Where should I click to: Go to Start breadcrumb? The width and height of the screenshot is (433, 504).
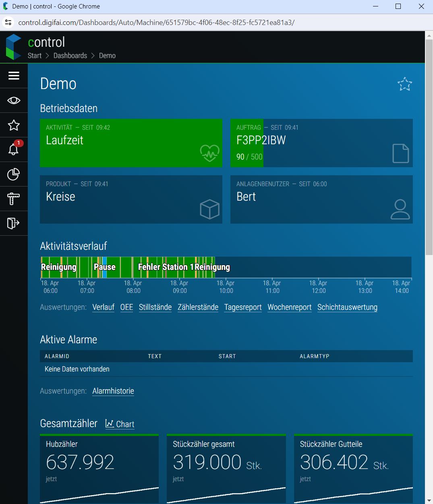click(x=34, y=56)
